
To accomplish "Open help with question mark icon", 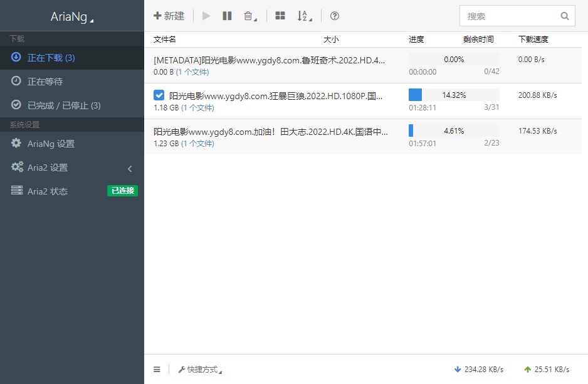I will (x=335, y=16).
